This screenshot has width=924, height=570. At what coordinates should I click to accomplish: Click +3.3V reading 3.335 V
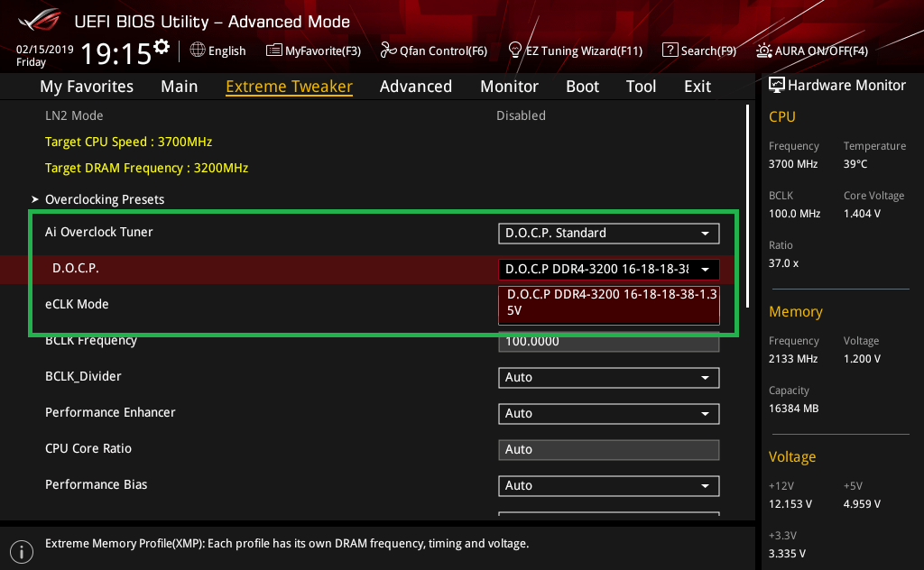pyautogui.click(x=787, y=554)
